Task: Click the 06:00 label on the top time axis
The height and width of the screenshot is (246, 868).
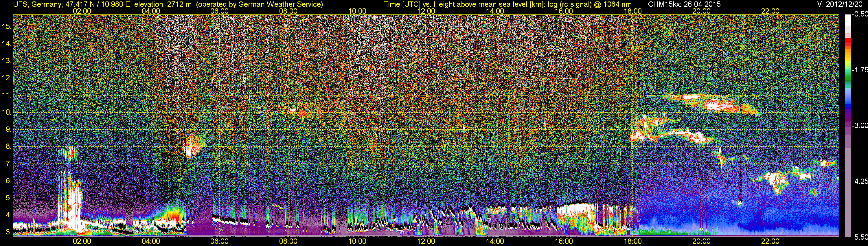Action: (x=219, y=11)
